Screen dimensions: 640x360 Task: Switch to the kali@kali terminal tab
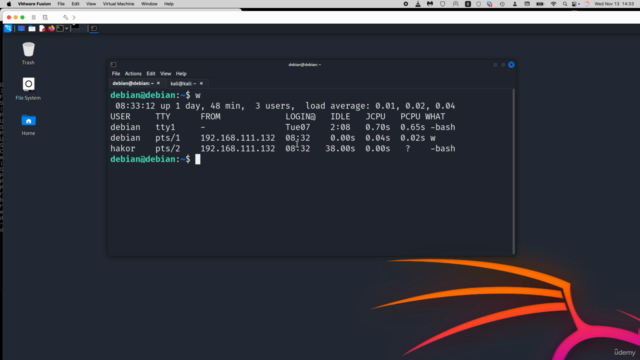183,83
